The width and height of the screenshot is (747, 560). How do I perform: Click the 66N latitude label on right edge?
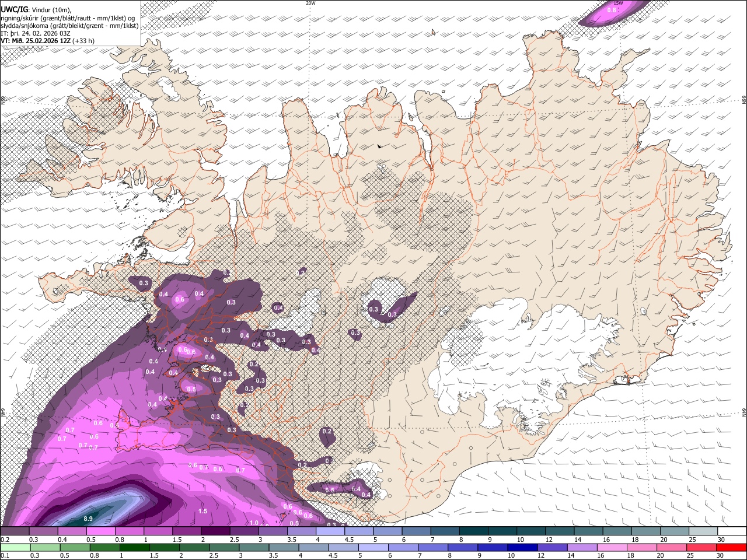click(x=744, y=100)
